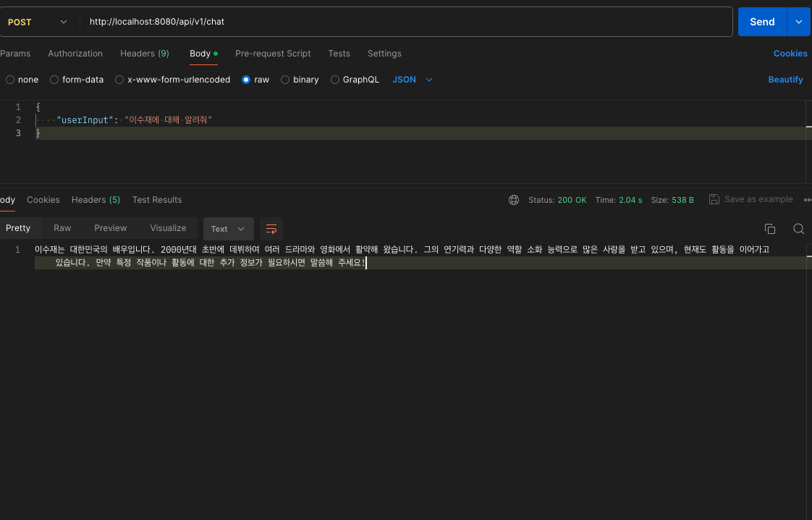Viewport: 812px width, 520px height.
Task: Select the Visualize view tab
Action: coord(168,228)
